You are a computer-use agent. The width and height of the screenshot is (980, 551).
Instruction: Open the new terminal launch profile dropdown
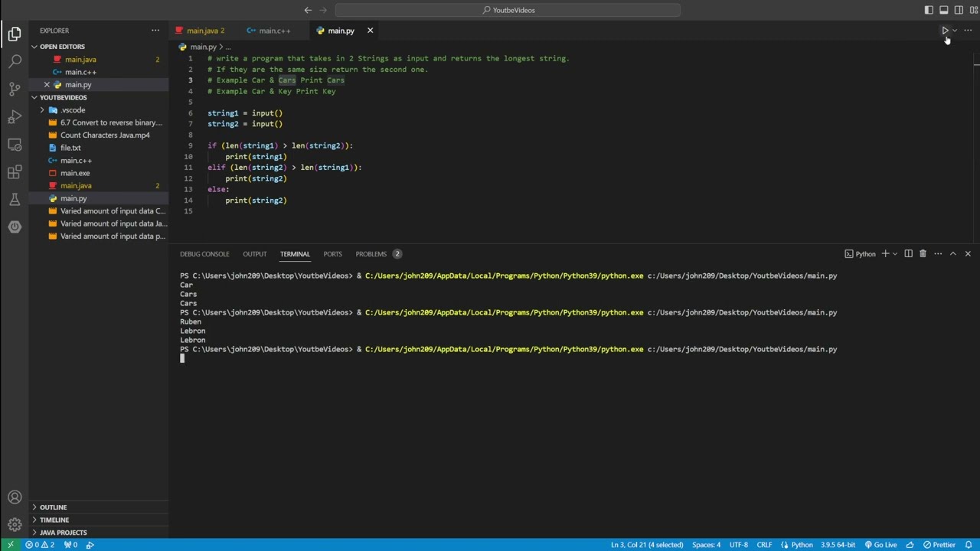pyautogui.click(x=894, y=254)
